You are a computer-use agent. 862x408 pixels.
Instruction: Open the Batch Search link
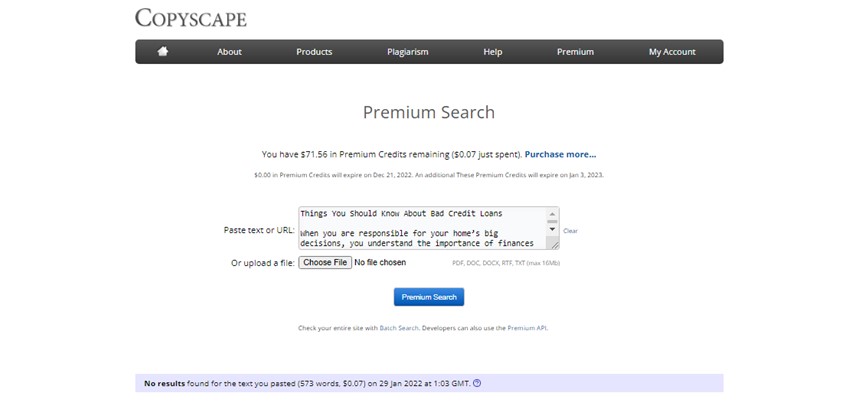point(399,328)
